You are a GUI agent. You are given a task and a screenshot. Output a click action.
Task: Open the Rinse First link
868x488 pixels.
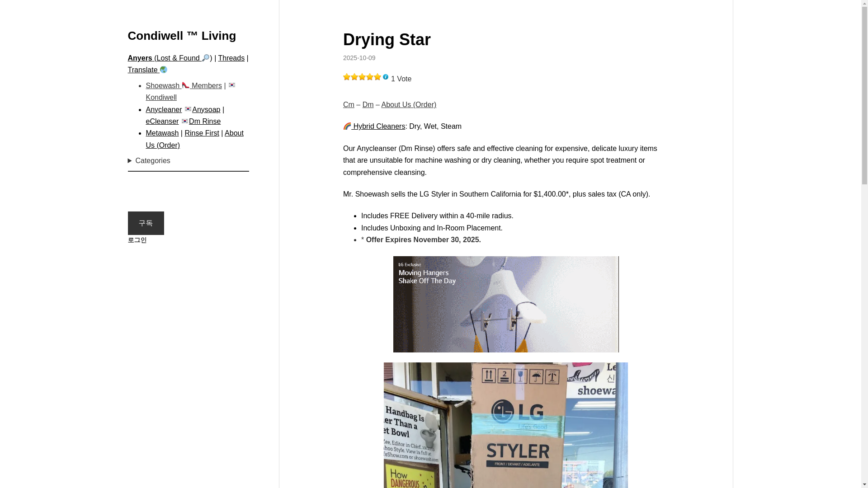pos(202,133)
